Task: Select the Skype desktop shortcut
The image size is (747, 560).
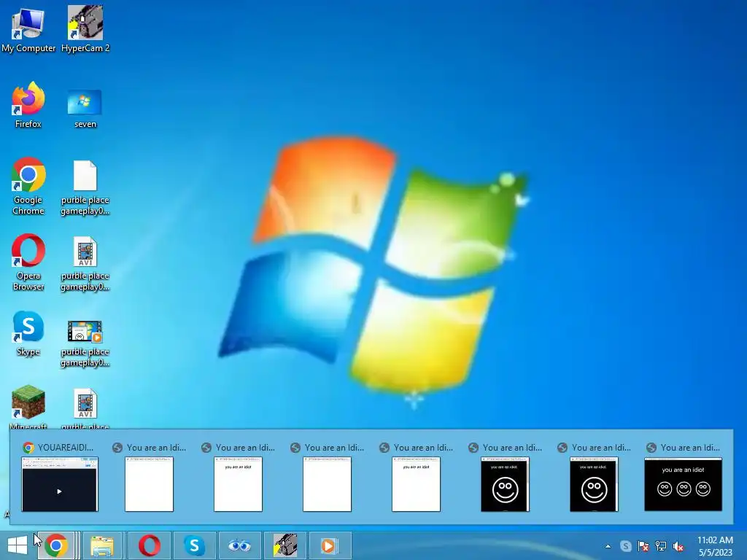Action: tap(28, 334)
